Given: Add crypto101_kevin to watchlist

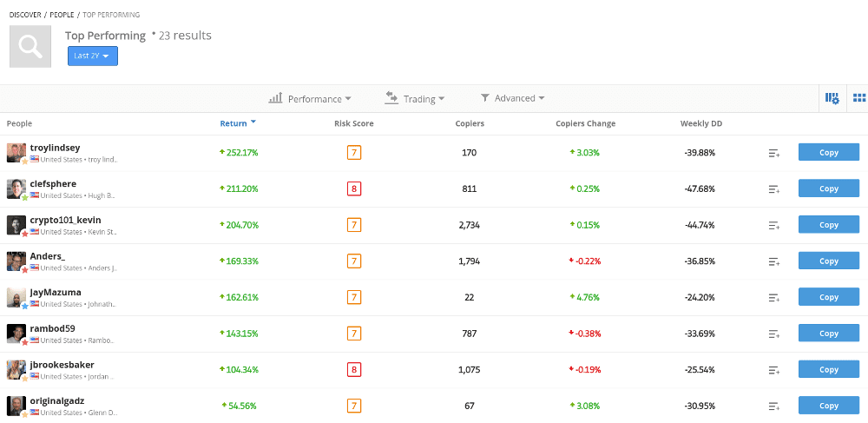Looking at the screenshot, I should (774, 225).
